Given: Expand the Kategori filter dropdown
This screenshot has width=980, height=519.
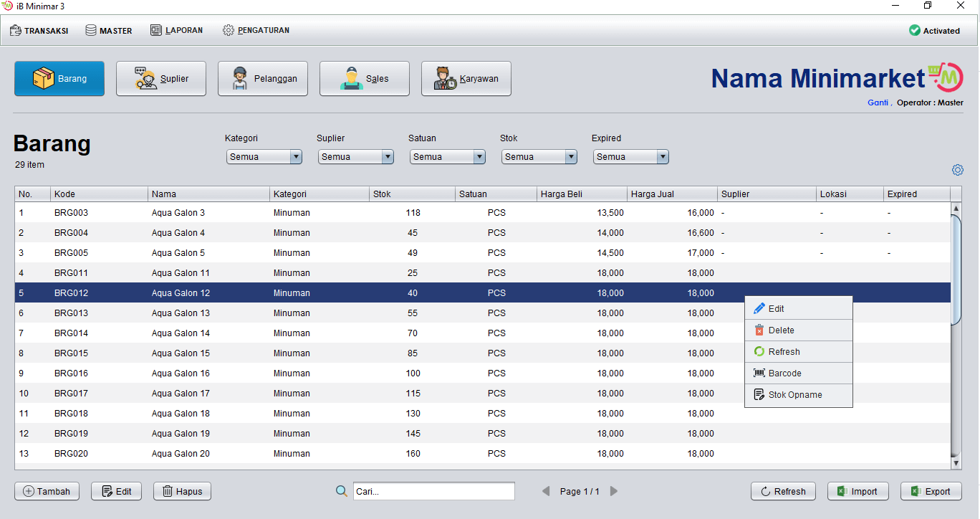Looking at the screenshot, I should click(x=264, y=157).
